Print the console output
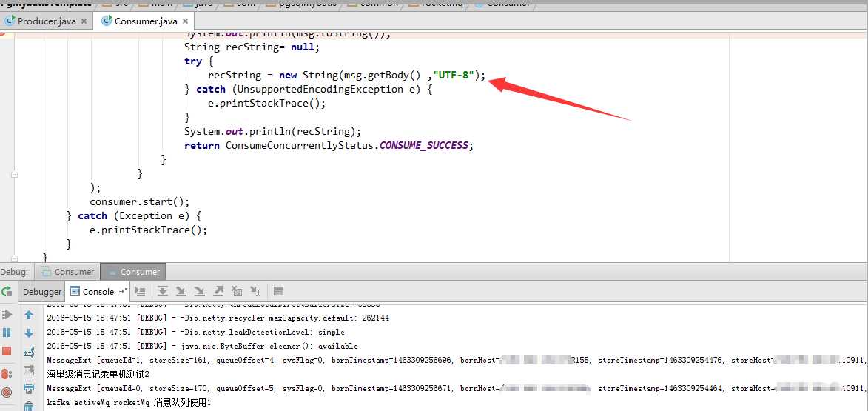Viewport: 868px width, 411px height. [29, 389]
